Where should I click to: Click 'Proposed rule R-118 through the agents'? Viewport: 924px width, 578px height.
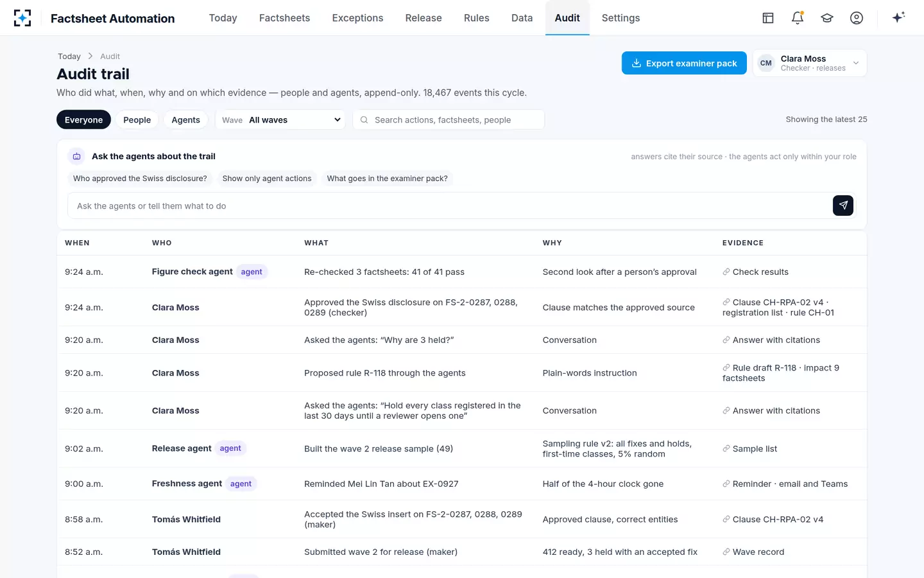click(x=385, y=373)
